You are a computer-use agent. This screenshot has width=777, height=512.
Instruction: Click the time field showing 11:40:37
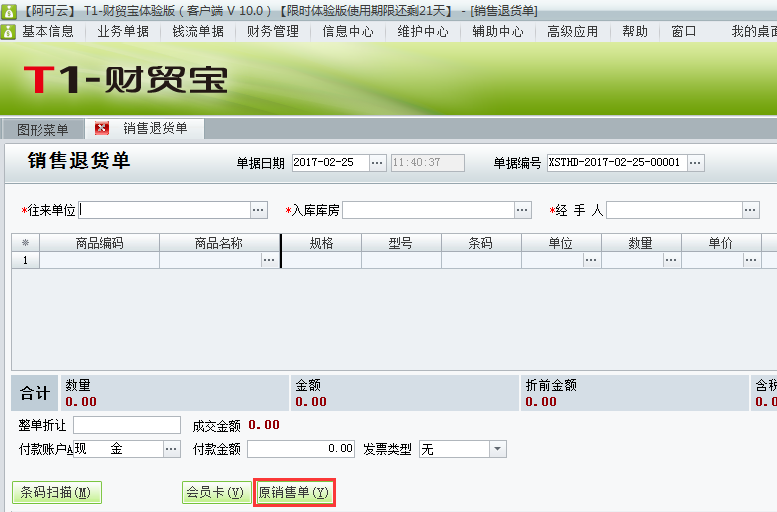[x=428, y=163]
